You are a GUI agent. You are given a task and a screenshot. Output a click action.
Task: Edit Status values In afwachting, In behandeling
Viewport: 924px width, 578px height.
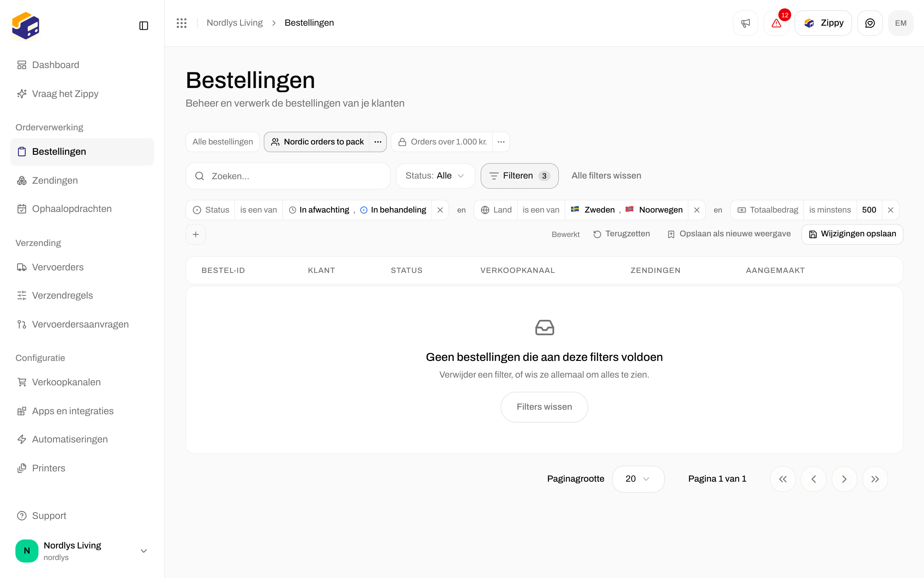point(357,210)
